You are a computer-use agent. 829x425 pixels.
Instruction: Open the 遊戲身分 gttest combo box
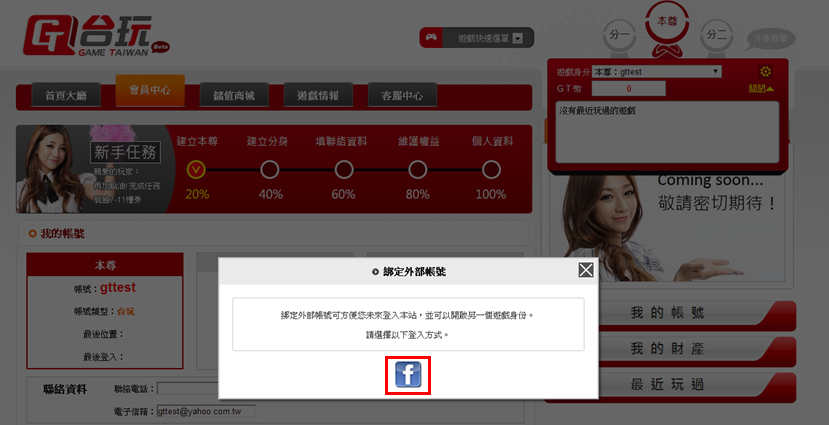point(656,71)
